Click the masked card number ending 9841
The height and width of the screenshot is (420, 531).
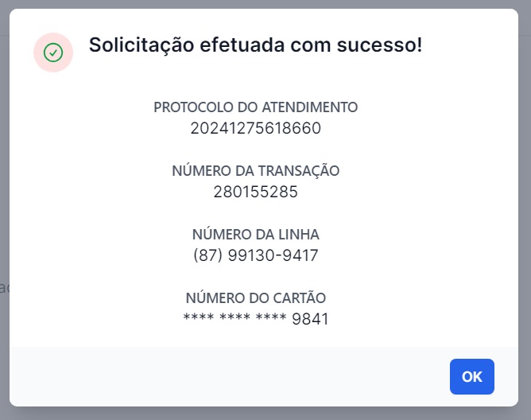point(255,319)
